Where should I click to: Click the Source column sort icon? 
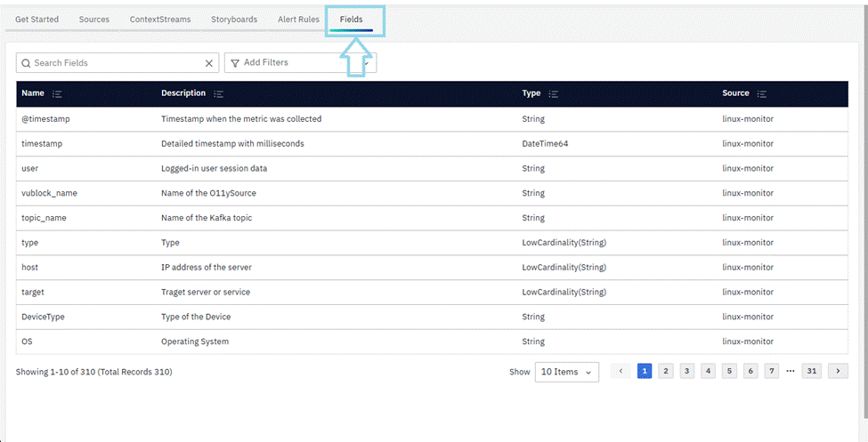tap(762, 93)
